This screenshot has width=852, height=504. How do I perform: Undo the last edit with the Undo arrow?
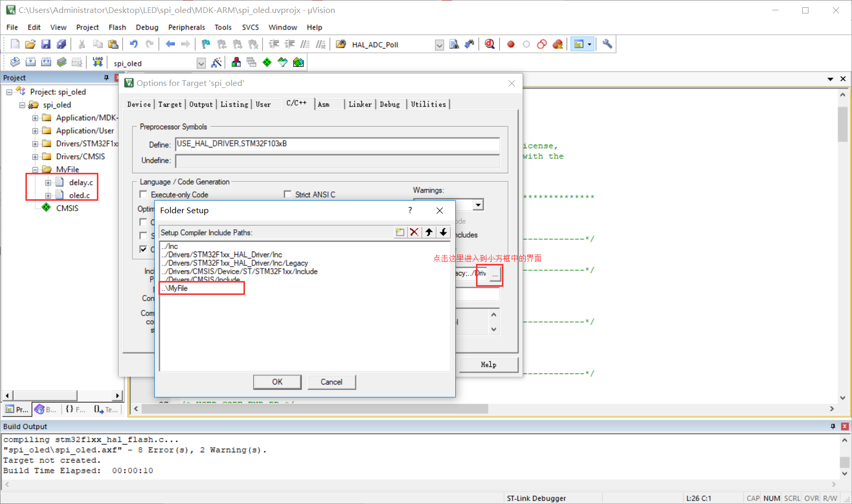(x=134, y=45)
